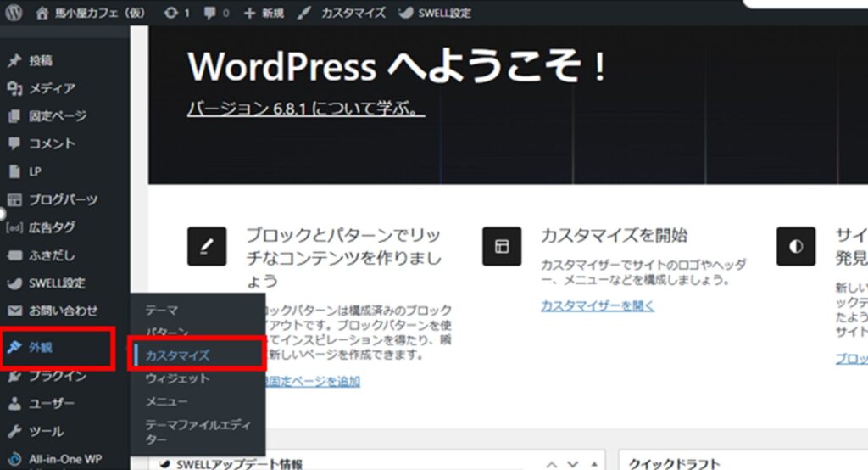
Task: Click 馬小屋カフェ（仮） site name
Action: click(x=100, y=13)
